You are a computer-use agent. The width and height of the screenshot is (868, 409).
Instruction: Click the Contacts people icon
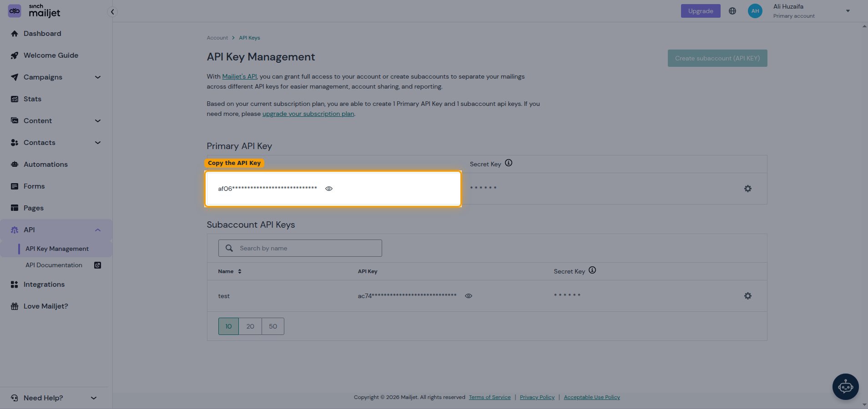pyautogui.click(x=15, y=143)
